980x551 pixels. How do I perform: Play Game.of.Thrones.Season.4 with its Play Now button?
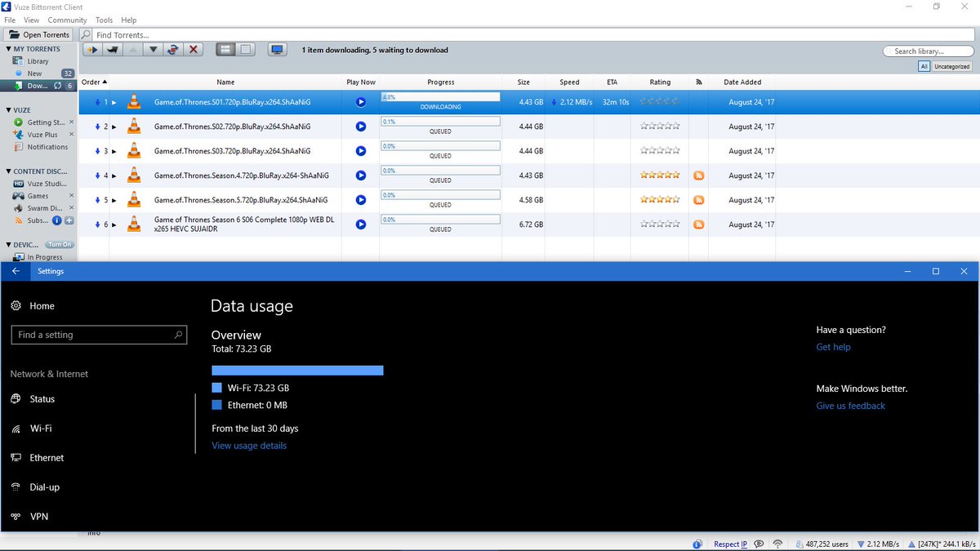tap(361, 176)
